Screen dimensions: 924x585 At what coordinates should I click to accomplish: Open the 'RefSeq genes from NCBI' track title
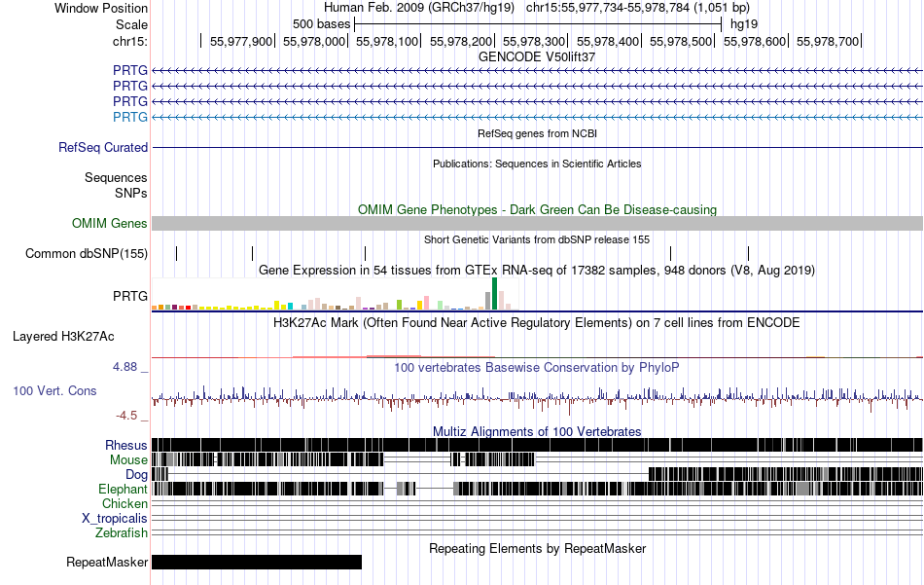point(537,134)
